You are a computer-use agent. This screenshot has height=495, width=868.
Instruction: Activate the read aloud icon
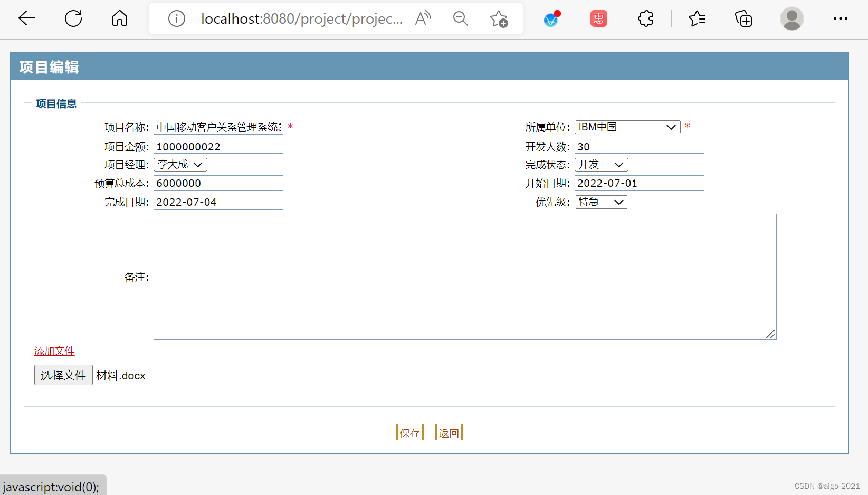[423, 18]
